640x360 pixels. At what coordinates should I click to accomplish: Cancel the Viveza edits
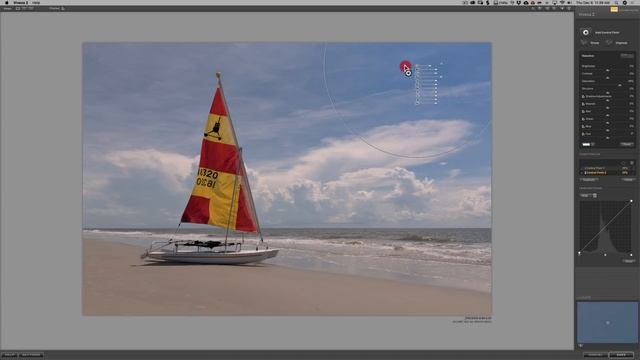point(595,355)
